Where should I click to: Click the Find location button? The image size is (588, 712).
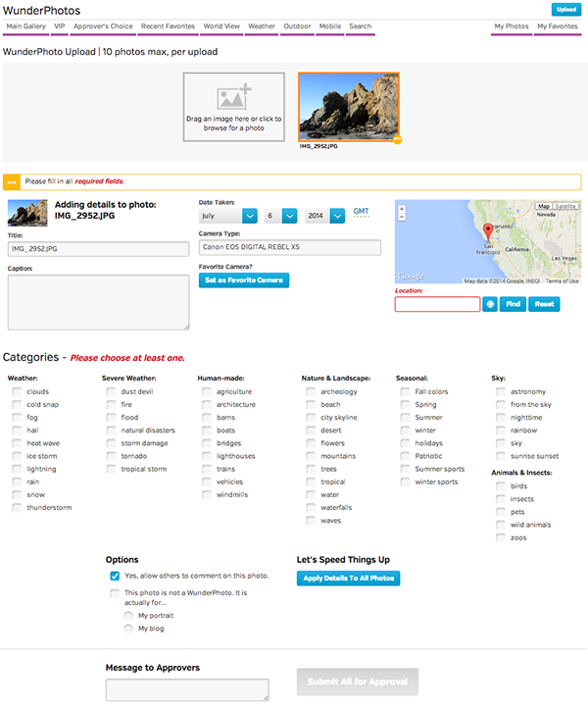point(514,304)
